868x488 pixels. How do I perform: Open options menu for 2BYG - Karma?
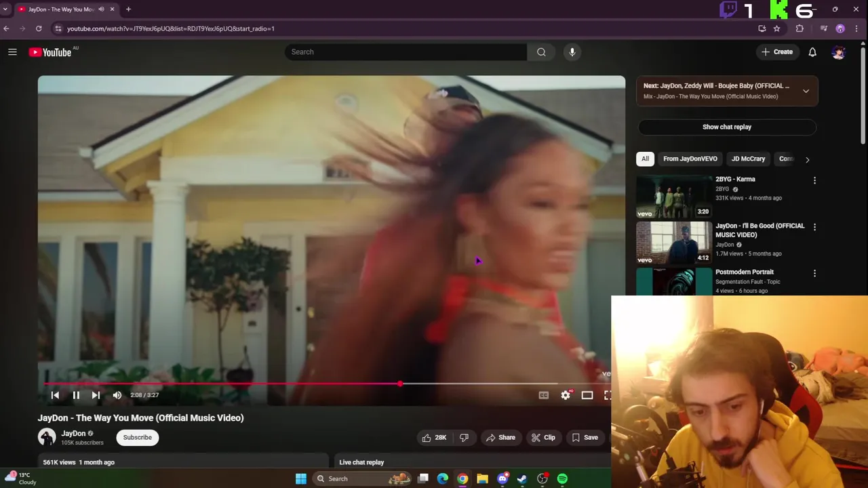[x=814, y=181]
